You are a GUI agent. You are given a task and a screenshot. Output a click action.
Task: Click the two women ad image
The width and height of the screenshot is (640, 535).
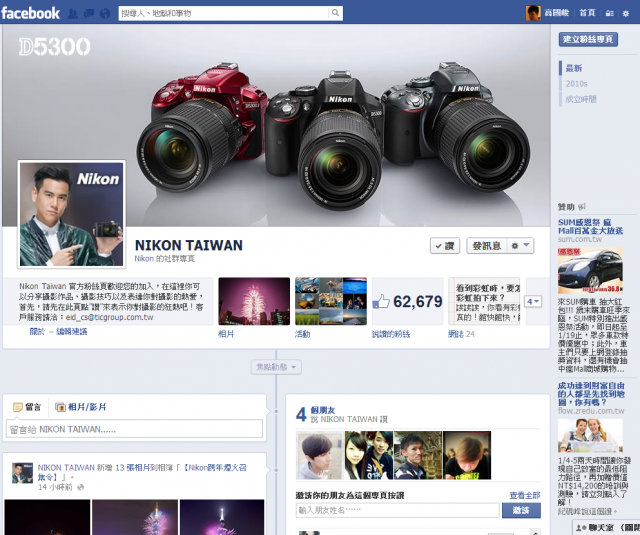click(x=590, y=435)
